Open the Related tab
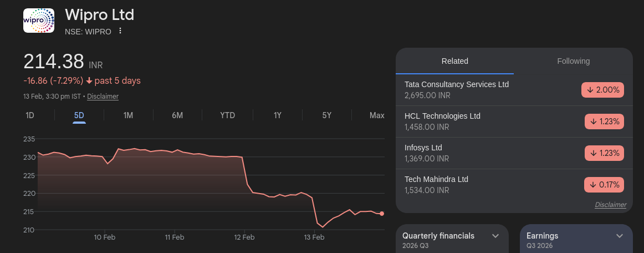The width and height of the screenshot is (644, 253). (x=454, y=61)
